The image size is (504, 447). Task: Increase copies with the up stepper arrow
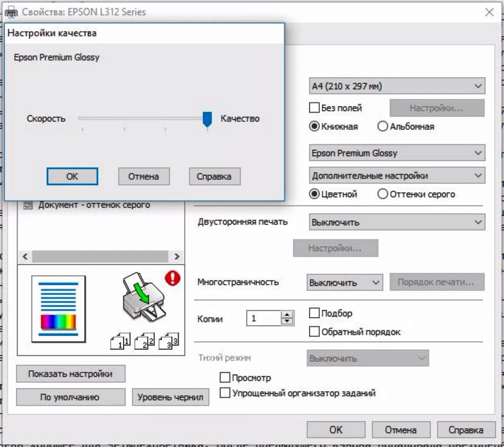pos(287,314)
